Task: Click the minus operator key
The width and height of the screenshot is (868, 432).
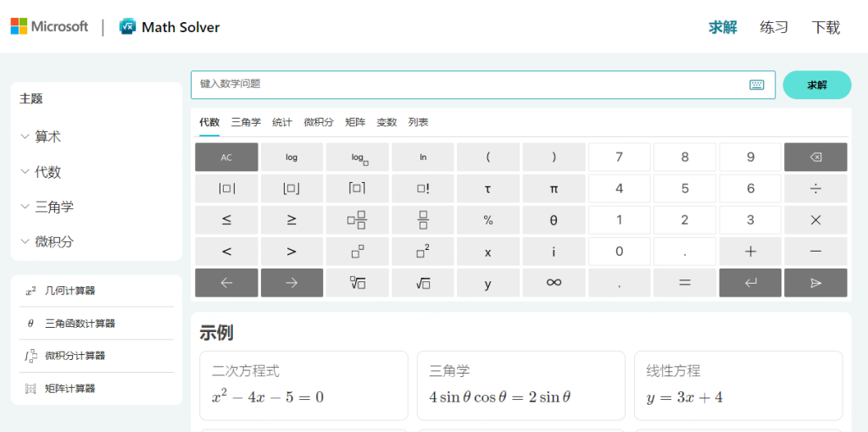Action: pos(815,252)
